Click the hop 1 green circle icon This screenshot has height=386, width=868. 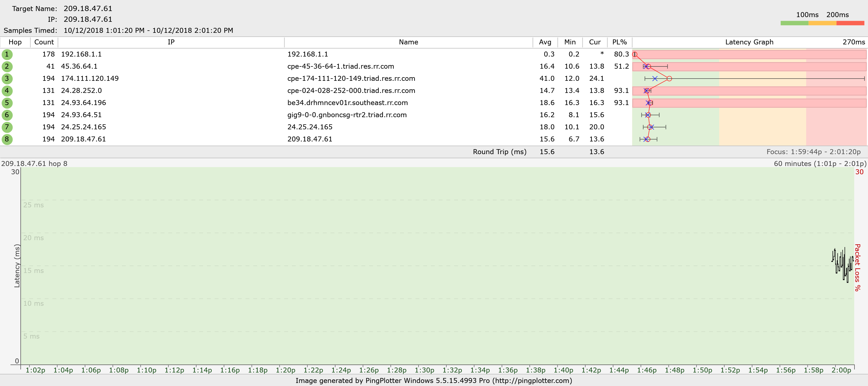pos(7,55)
